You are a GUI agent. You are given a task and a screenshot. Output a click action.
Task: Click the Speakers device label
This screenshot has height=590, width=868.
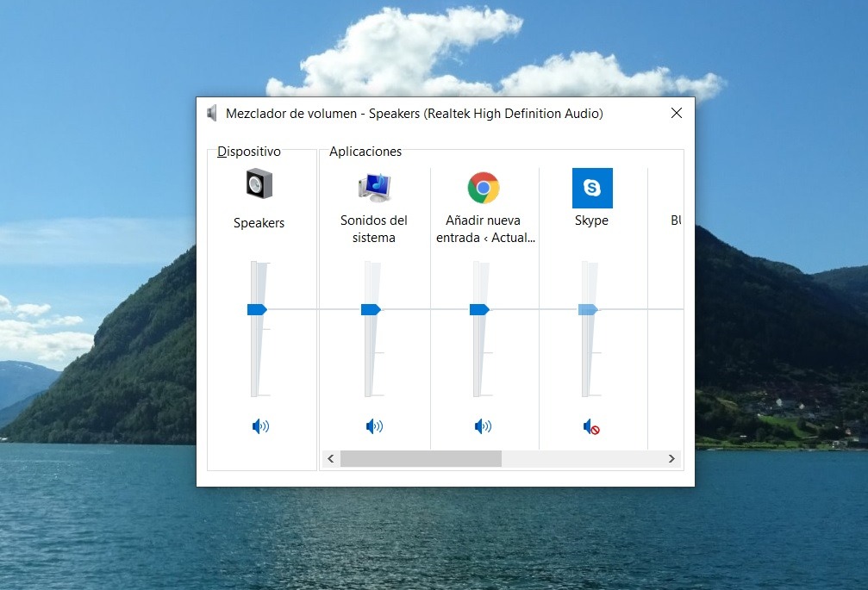(x=259, y=223)
